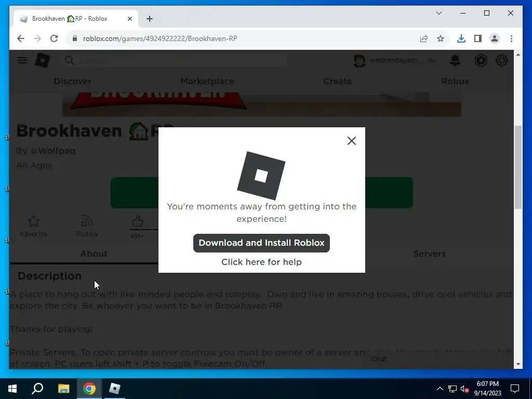The height and width of the screenshot is (399, 532).
Task: Click the page vertical scrollbar thumb
Action: 518,167
